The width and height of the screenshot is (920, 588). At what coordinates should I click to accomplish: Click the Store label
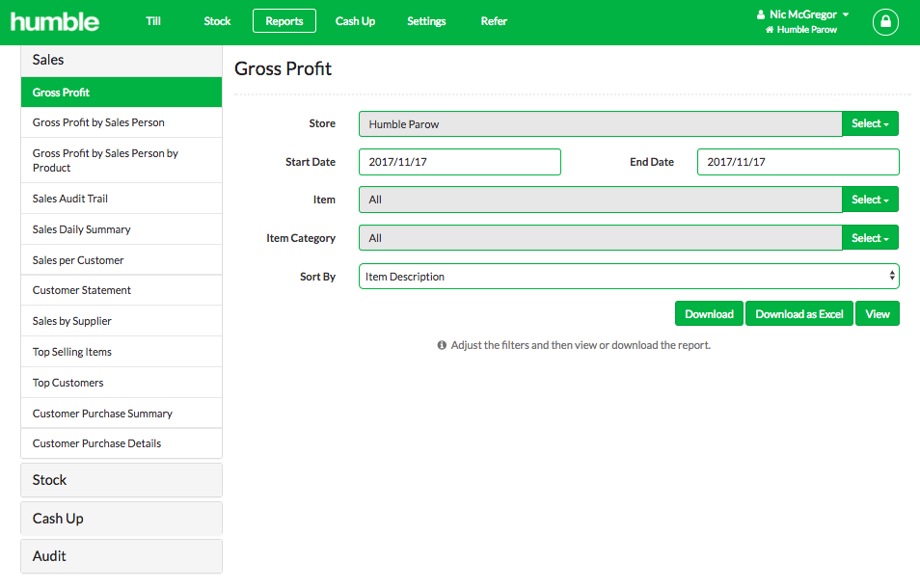pos(322,123)
